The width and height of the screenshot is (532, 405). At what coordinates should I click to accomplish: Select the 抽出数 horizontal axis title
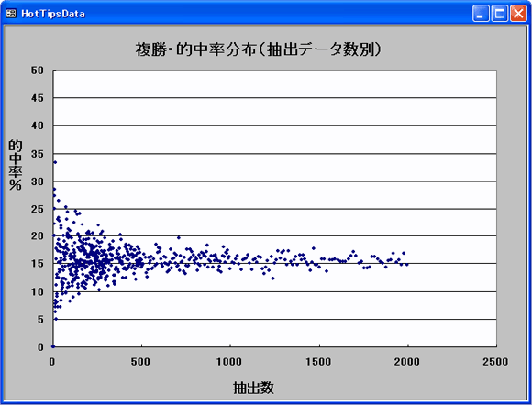[253, 388]
